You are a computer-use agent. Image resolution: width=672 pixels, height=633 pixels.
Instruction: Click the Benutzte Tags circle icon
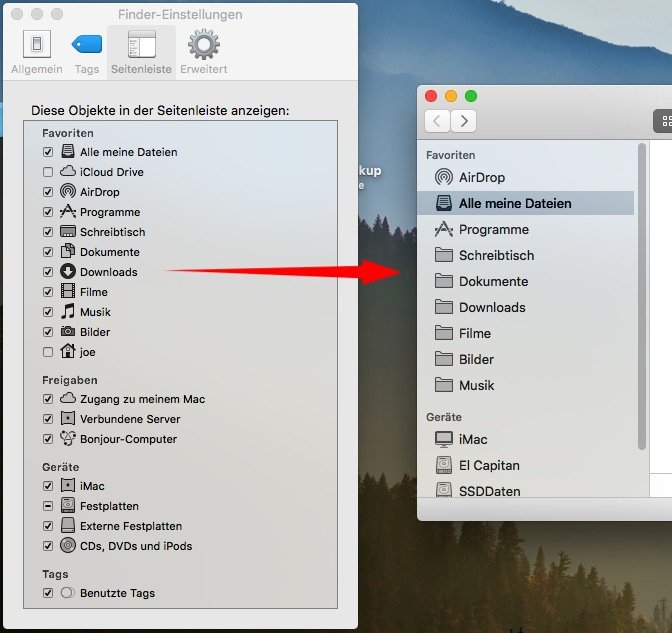[67, 593]
